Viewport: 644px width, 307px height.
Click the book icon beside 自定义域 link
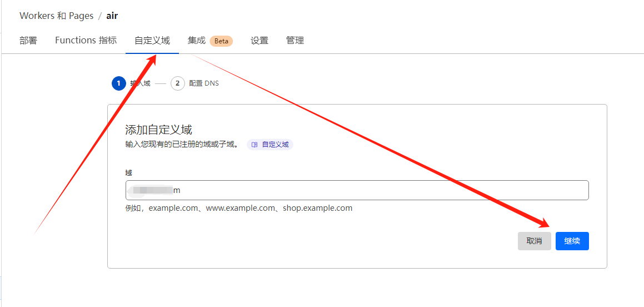[254, 145]
